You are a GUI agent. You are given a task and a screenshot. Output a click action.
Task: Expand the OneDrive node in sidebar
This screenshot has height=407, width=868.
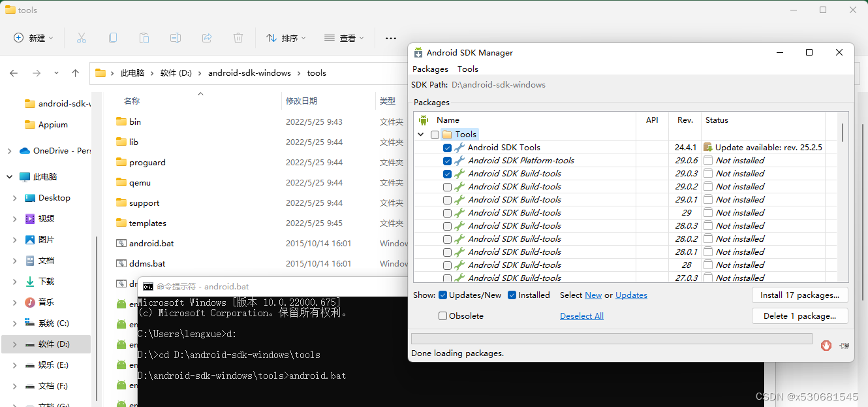[9, 151]
